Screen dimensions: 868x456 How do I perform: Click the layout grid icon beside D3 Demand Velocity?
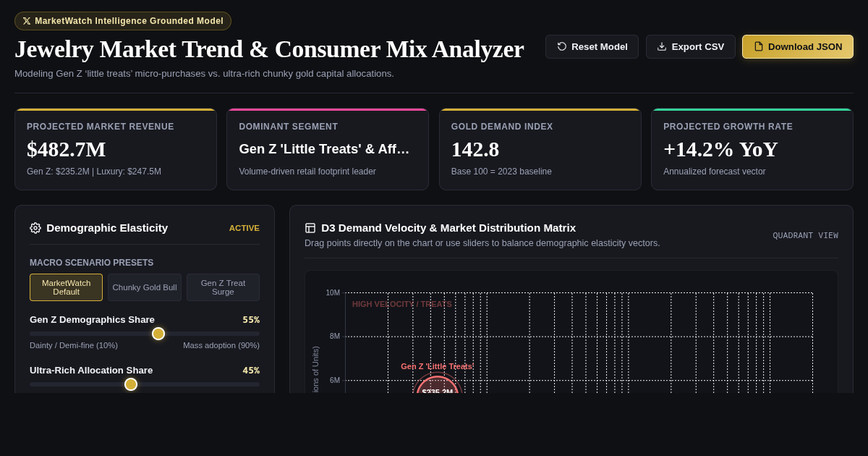click(310, 228)
